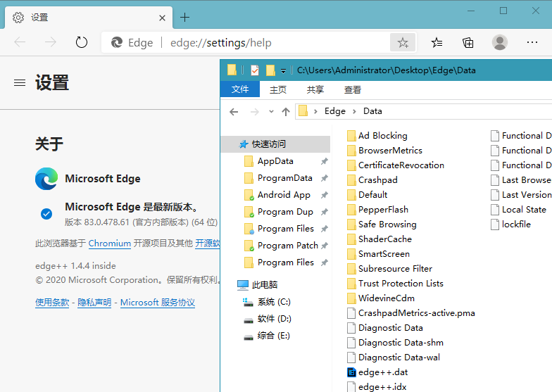Select the Safe Browsing folder
Viewport: 552px width, 392px height.
coord(382,224)
